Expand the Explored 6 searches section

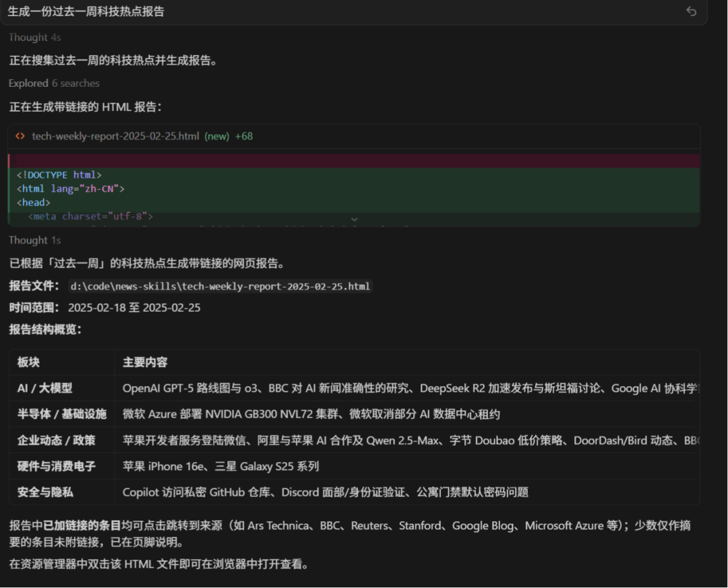[54, 84]
